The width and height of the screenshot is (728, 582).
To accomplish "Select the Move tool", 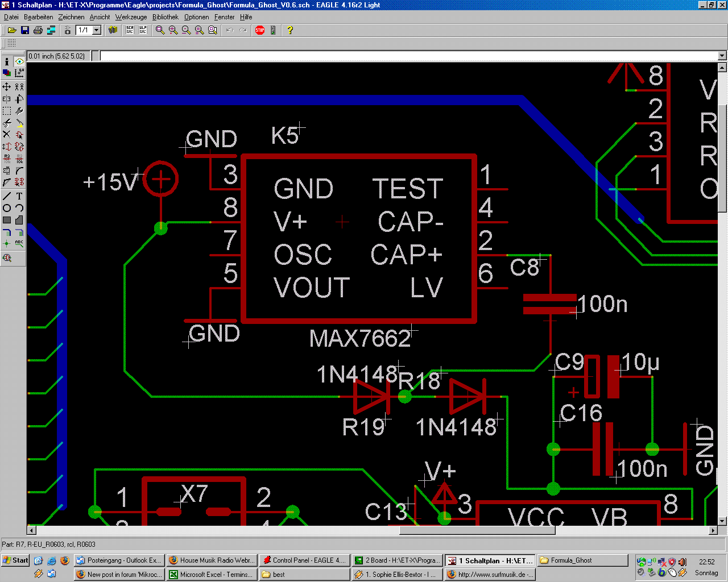I will tap(7, 87).
